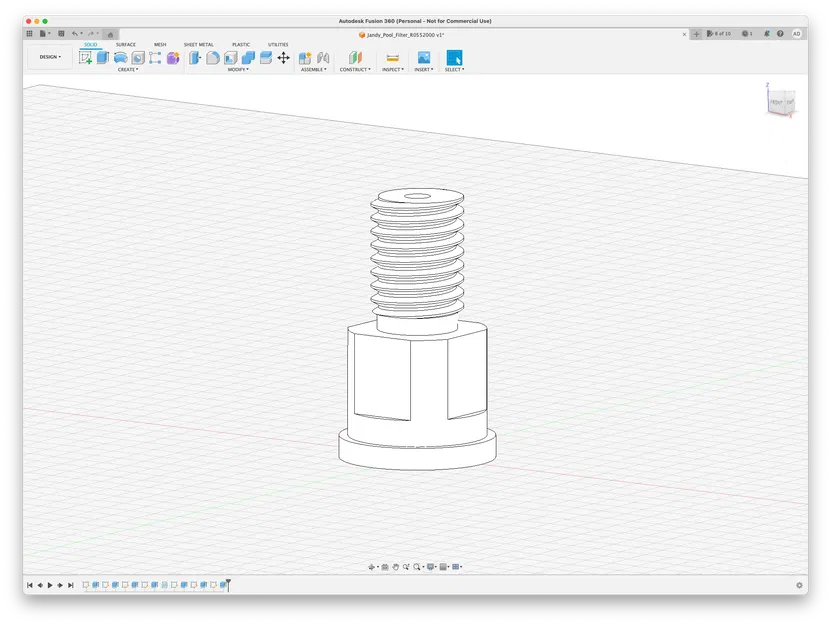831x625 pixels.
Task: Open timeline settings gear at bottom right
Action: pos(799,585)
